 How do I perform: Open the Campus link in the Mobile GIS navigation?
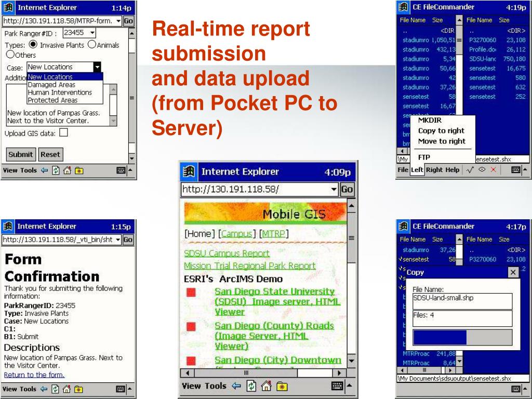point(237,234)
